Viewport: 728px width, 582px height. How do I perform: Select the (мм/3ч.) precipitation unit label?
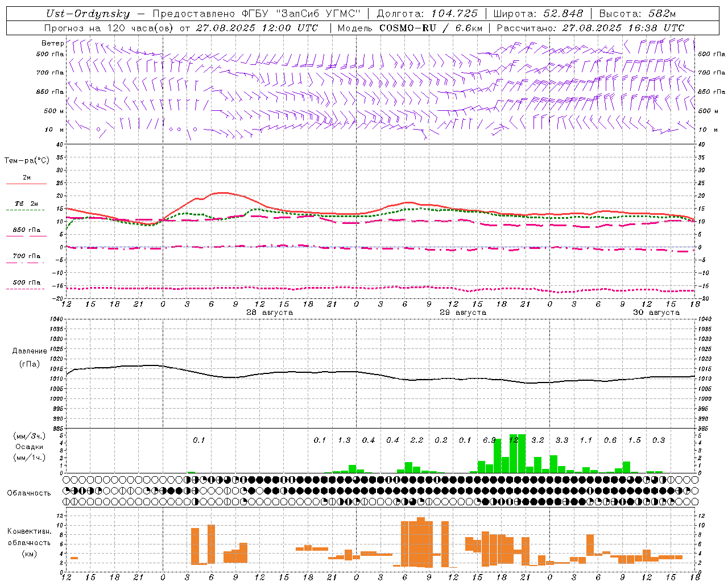(x=29, y=436)
